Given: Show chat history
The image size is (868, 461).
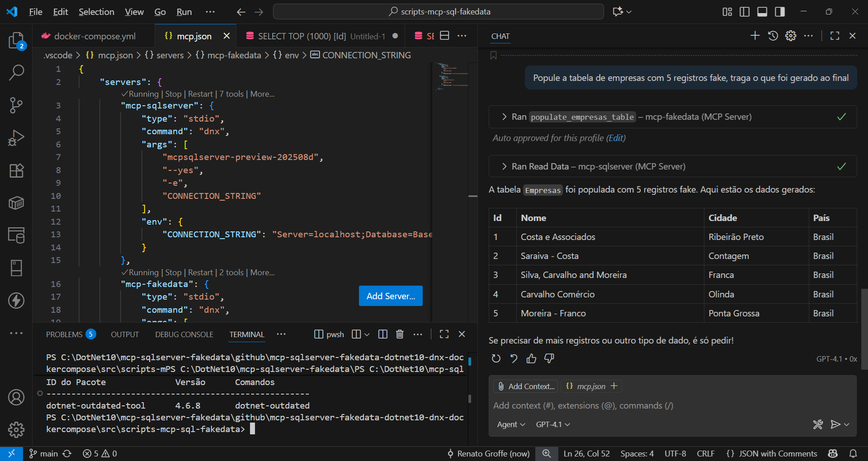Looking at the screenshot, I should [773, 36].
